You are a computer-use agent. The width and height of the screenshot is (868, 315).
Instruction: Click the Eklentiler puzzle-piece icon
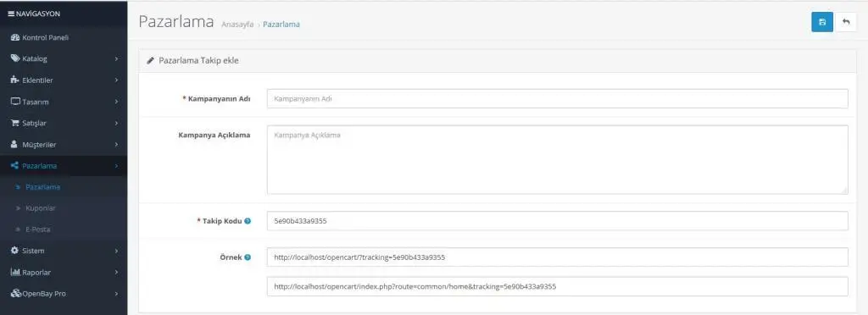tap(15, 80)
